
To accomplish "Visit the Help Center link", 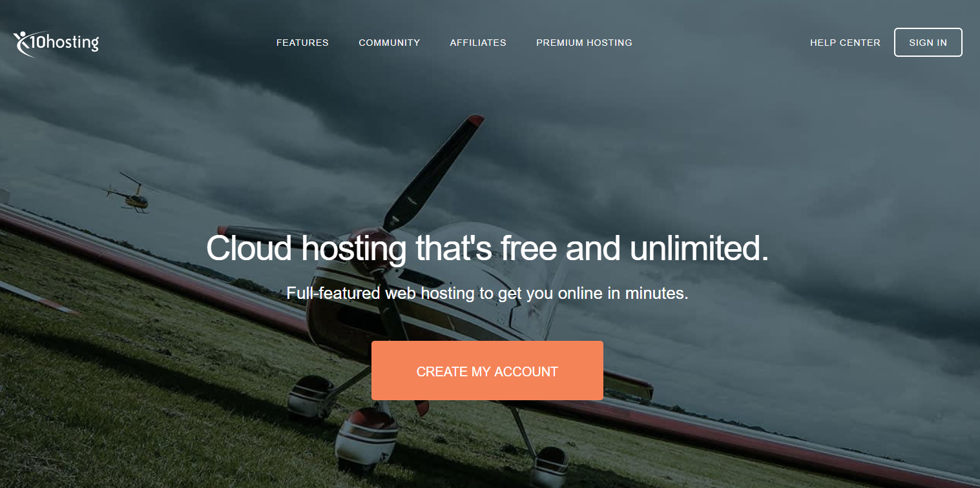I will [845, 43].
